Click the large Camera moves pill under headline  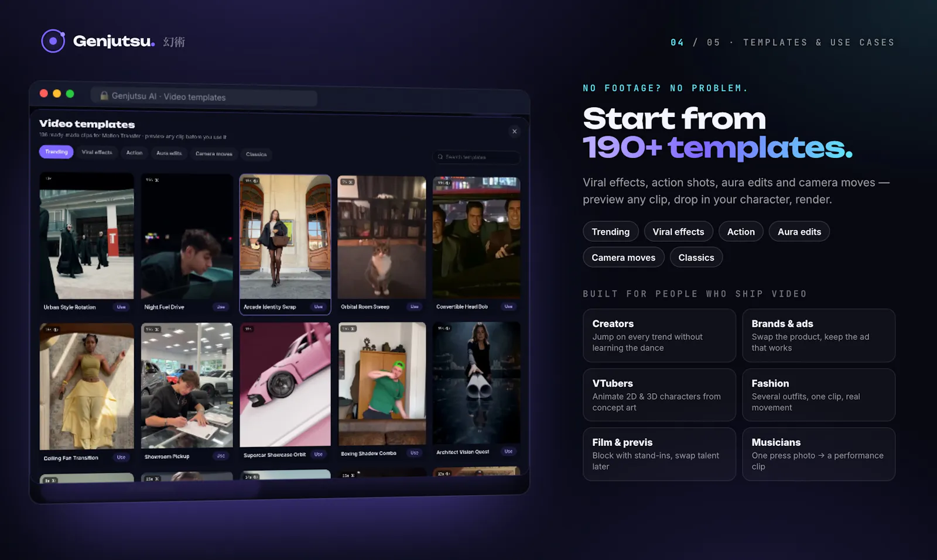[624, 257]
